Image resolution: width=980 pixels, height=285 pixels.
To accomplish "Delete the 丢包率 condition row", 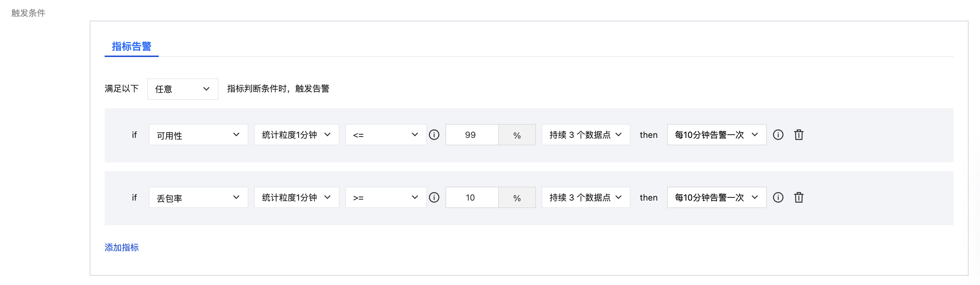I will [799, 197].
